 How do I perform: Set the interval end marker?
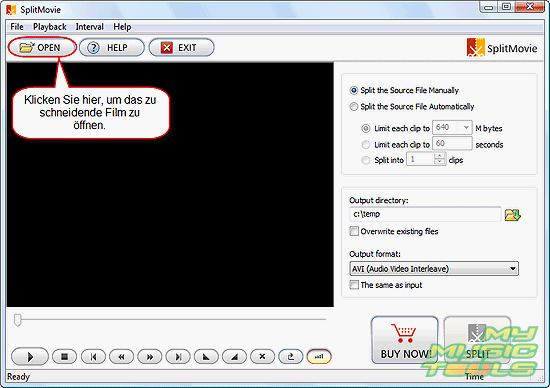pyautogui.click(x=234, y=357)
